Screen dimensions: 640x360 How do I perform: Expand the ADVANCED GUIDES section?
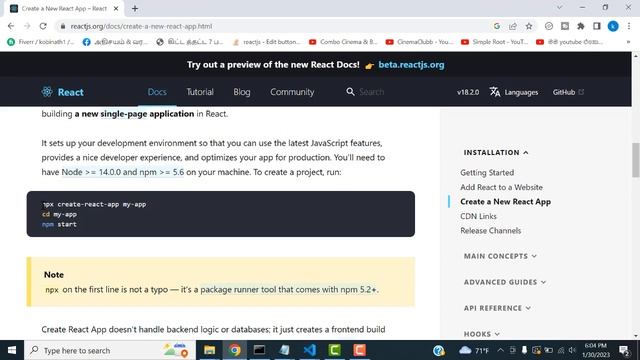(x=505, y=282)
